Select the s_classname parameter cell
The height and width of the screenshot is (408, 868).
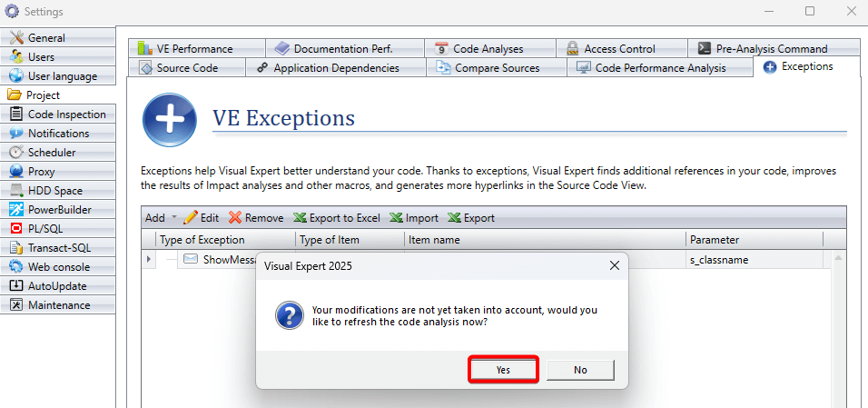click(x=755, y=260)
